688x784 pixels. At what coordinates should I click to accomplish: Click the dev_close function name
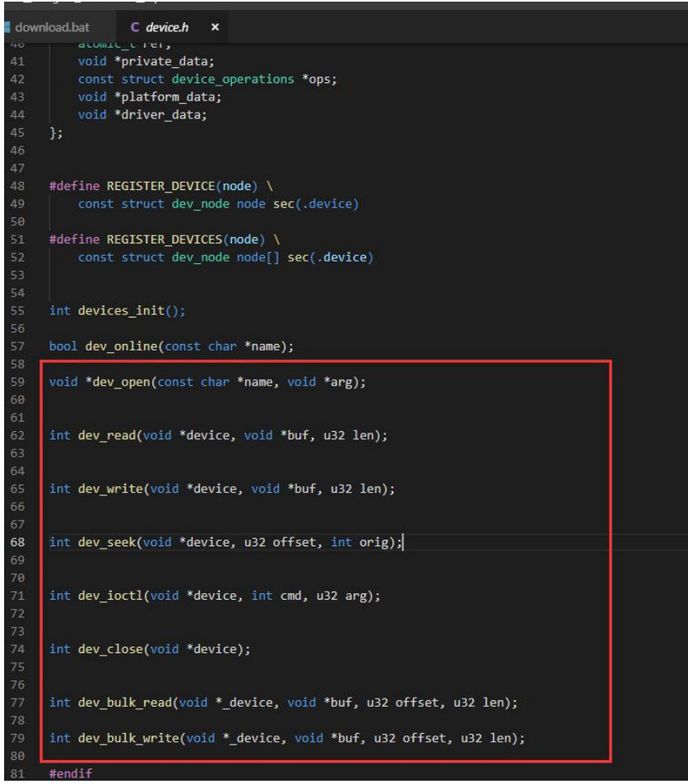click(x=110, y=649)
